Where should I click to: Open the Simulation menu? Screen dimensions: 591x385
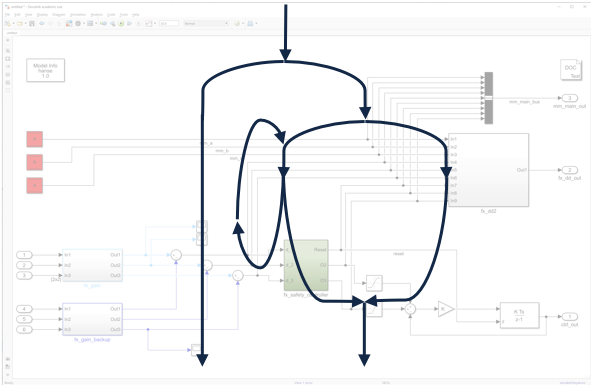point(78,15)
